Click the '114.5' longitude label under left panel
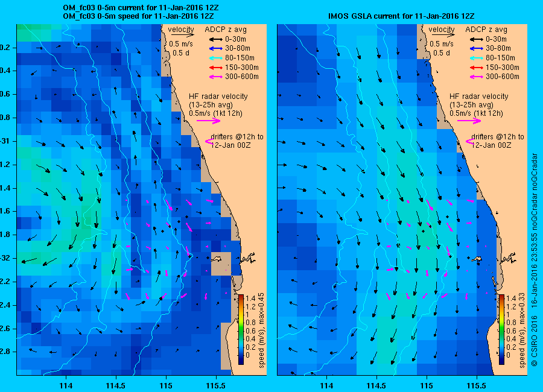 click(116, 385)
